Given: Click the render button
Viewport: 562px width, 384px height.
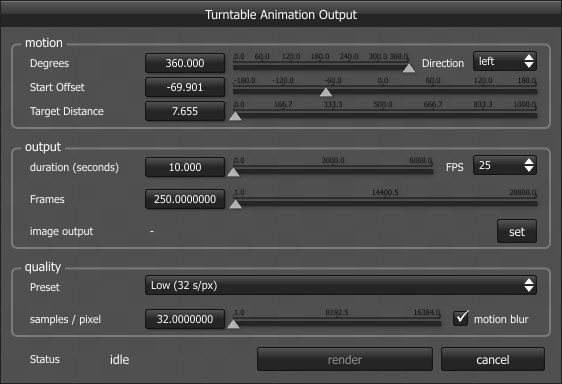Looking at the screenshot, I should click(x=345, y=359).
